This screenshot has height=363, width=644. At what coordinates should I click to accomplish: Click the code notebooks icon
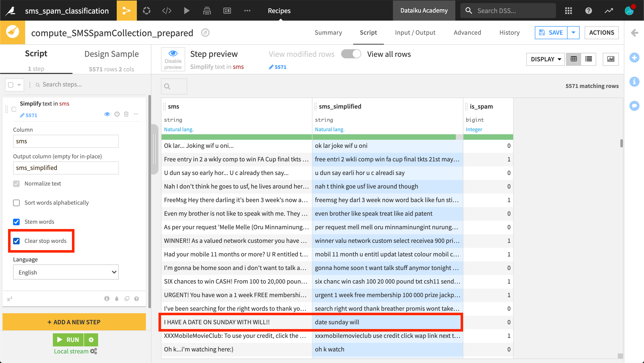[x=167, y=11]
